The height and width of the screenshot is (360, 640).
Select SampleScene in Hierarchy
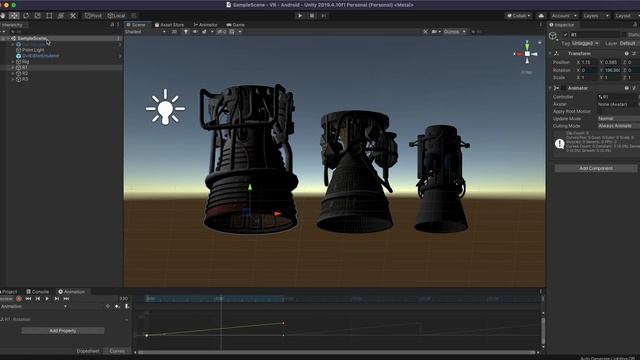(32, 38)
